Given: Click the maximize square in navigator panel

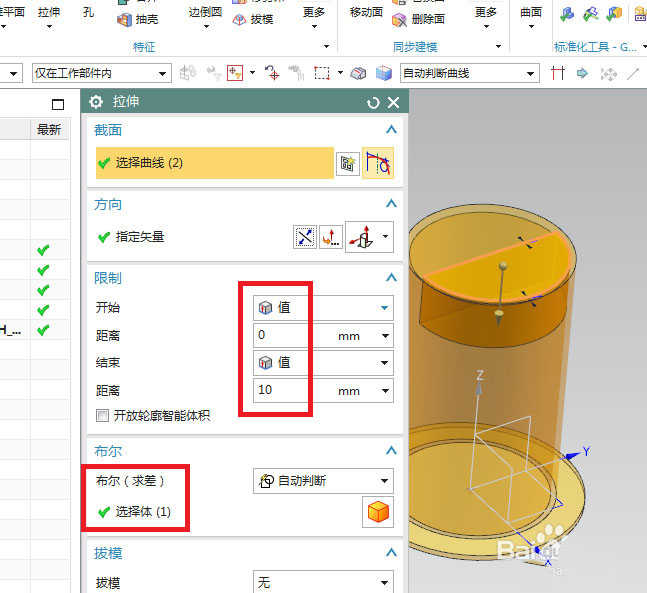Looking at the screenshot, I should [x=58, y=104].
